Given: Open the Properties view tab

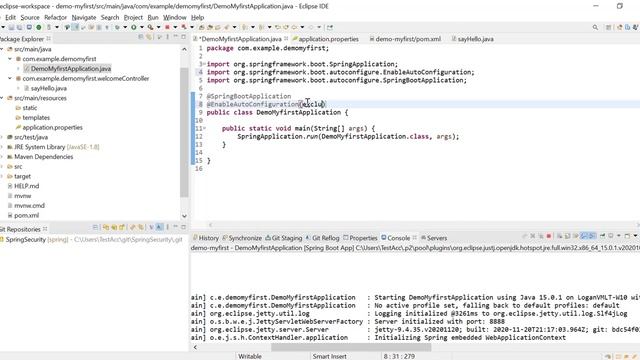Looking at the screenshot, I should coord(360,238).
